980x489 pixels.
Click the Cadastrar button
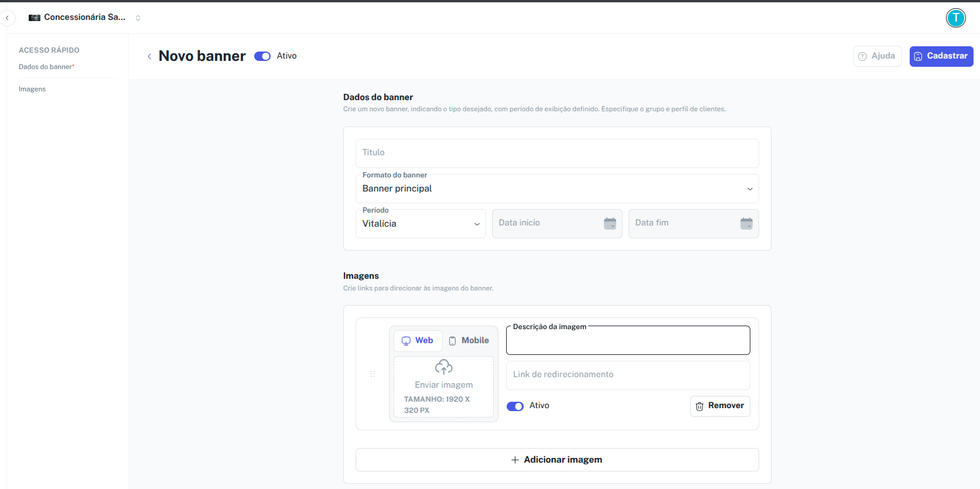click(941, 56)
